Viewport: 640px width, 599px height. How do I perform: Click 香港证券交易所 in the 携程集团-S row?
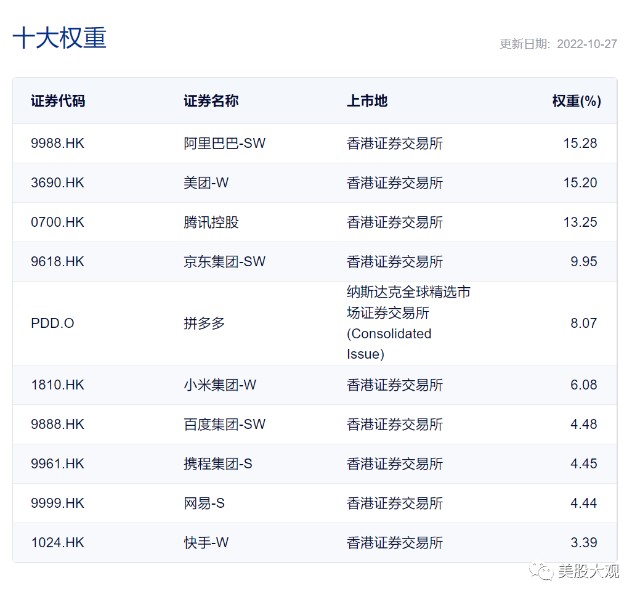395,464
